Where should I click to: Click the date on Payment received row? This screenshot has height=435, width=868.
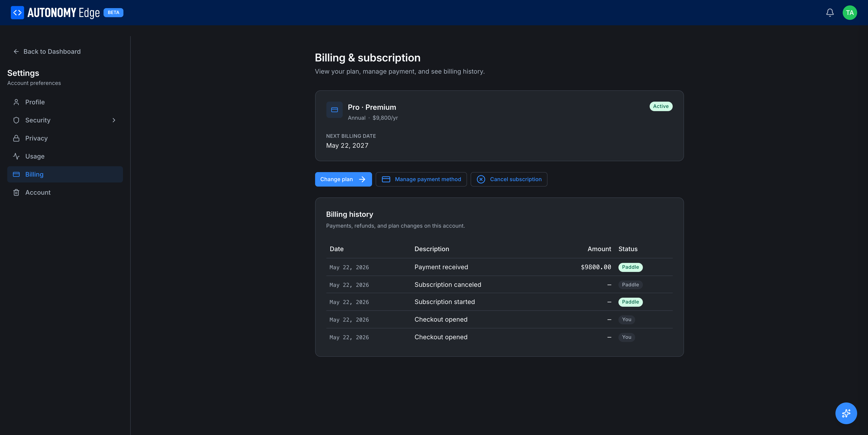click(x=349, y=268)
